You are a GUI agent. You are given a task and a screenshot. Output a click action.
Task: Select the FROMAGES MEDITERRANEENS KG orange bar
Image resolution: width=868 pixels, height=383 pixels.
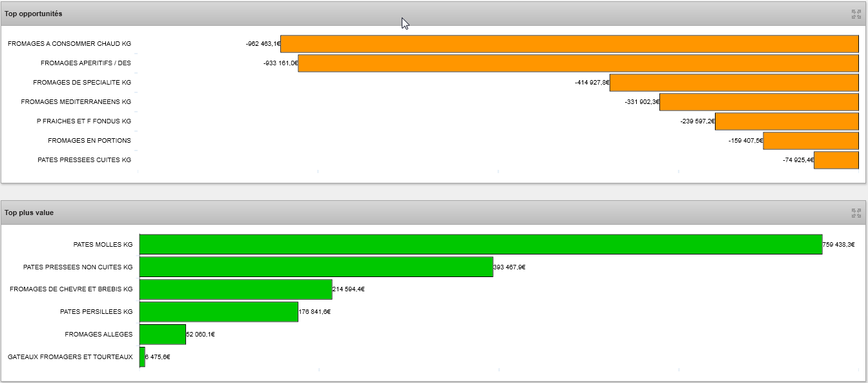click(x=759, y=102)
